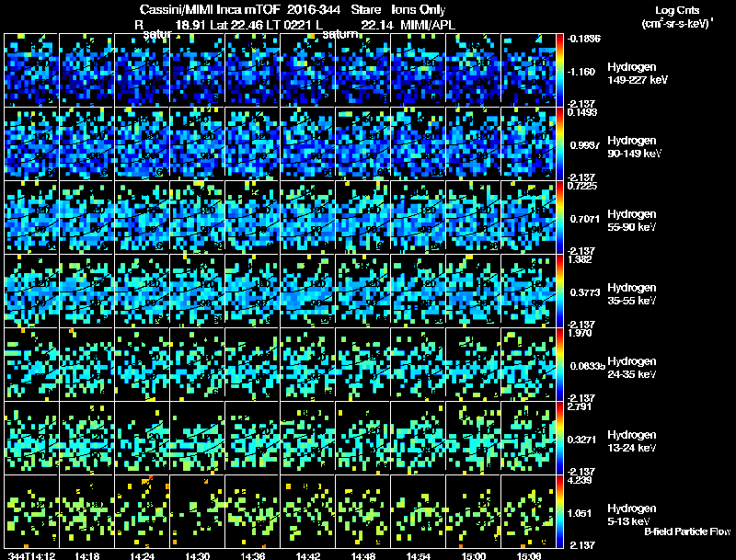This screenshot has height=560, width=736.
Task: Click the "14:42" time axis label
Action: (x=308, y=556)
